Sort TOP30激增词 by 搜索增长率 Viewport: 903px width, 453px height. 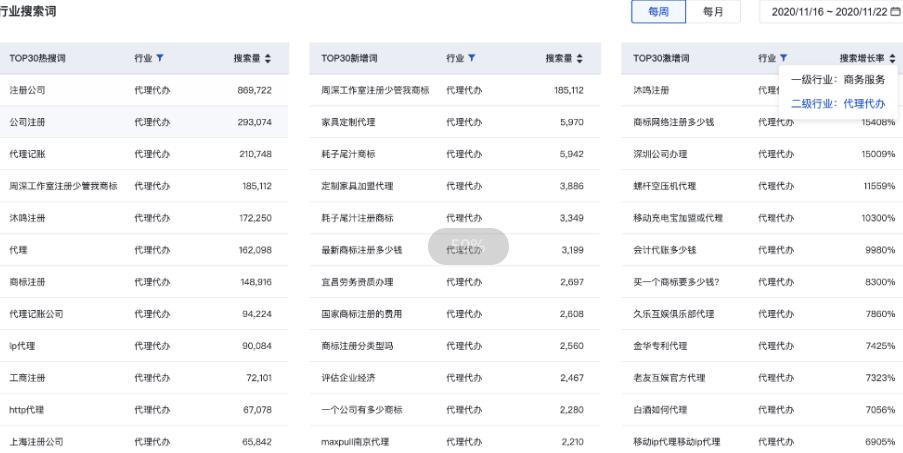[892, 59]
